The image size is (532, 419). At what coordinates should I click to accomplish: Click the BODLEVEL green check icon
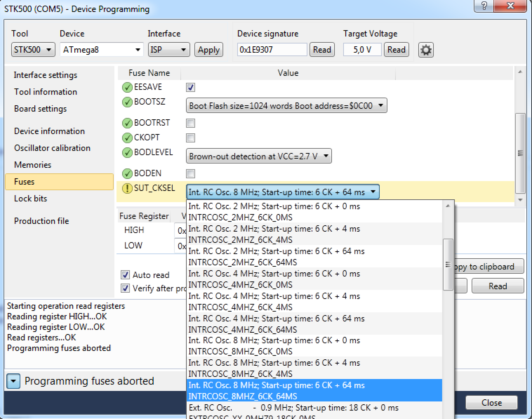(127, 153)
